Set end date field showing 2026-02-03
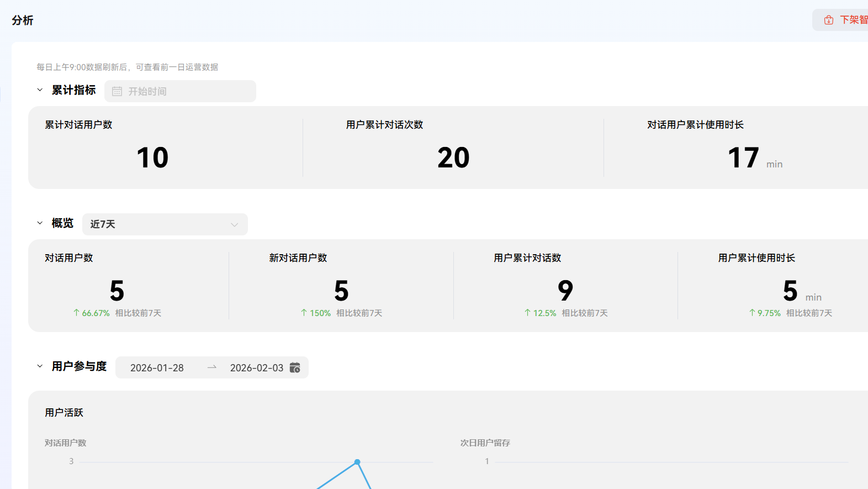Screen dimensions: 868x489 point(256,368)
